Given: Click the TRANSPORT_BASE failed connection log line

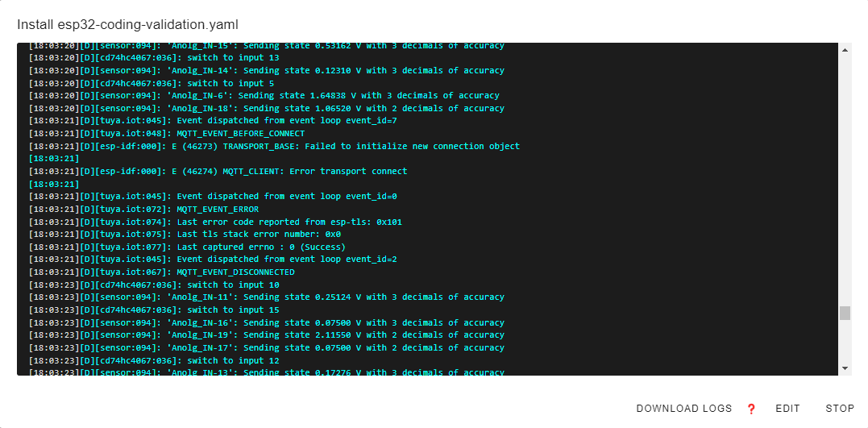Looking at the screenshot, I should tap(274, 147).
